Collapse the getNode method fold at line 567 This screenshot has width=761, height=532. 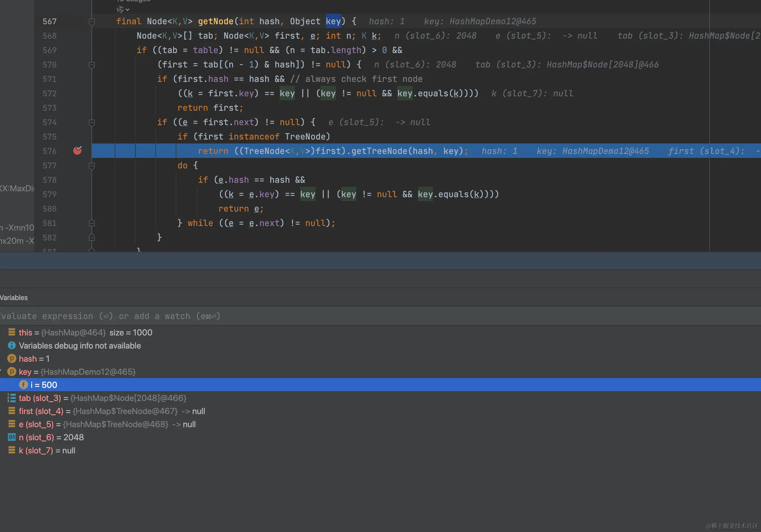click(92, 22)
